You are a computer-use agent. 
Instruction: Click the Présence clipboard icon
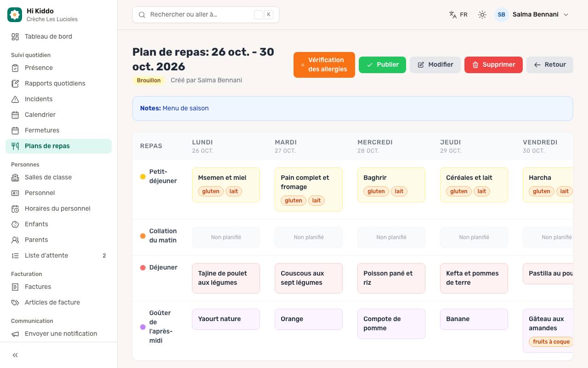click(x=15, y=68)
